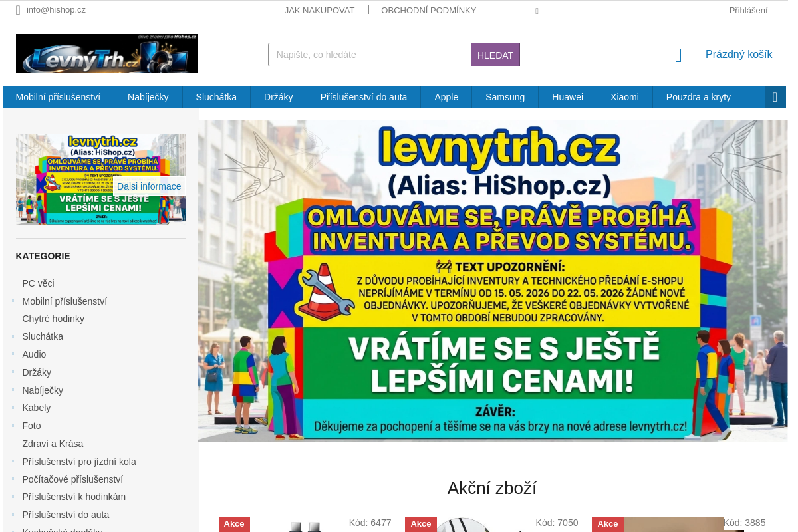The width and height of the screenshot is (798, 532).
Task: Open the info@hishop.cz email link
Action: (56, 10)
